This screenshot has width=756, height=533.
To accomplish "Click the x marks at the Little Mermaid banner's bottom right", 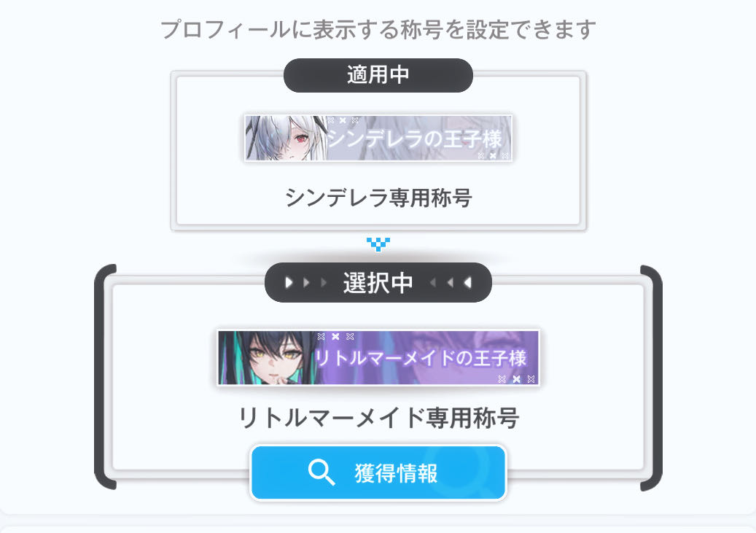I will pos(516,379).
